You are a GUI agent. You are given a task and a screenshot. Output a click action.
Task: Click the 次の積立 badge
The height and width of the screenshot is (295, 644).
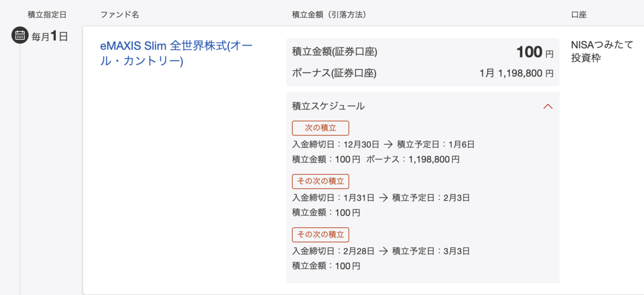[x=320, y=128]
